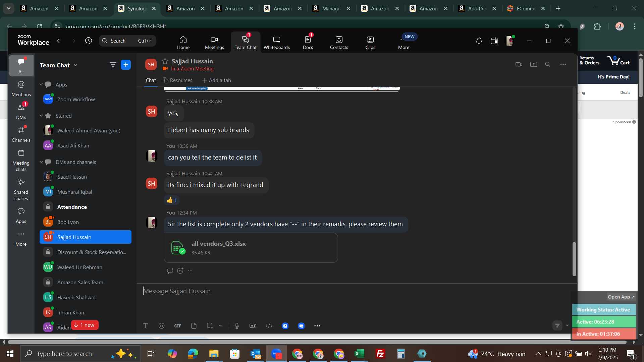Open Mentions in left sidebar
This screenshot has height=362, width=644.
(21, 89)
